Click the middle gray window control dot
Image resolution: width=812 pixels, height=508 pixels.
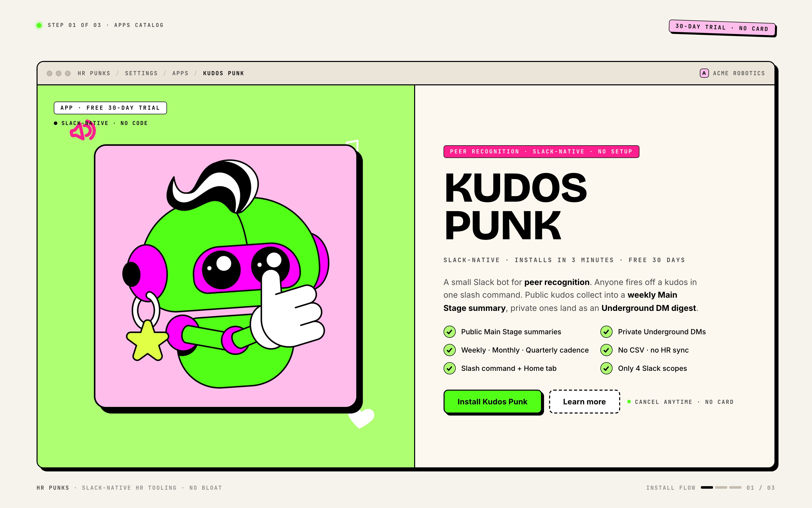(58, 73)
